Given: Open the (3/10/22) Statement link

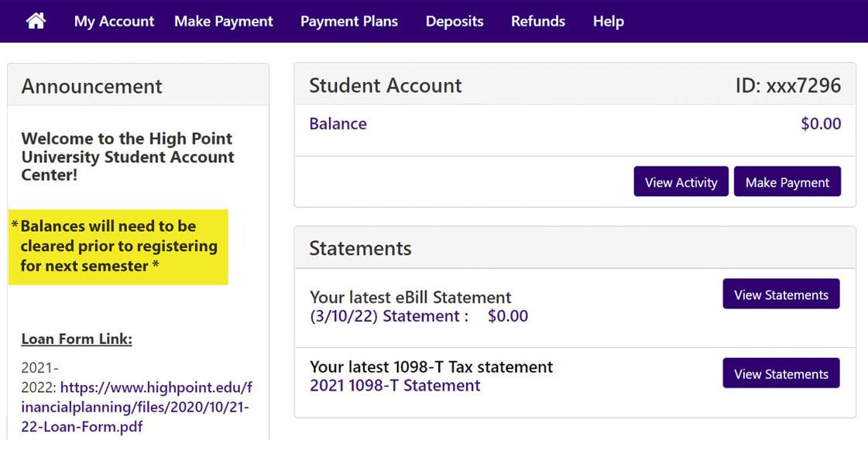Looking at the screenshot, I should click(389, 316).
